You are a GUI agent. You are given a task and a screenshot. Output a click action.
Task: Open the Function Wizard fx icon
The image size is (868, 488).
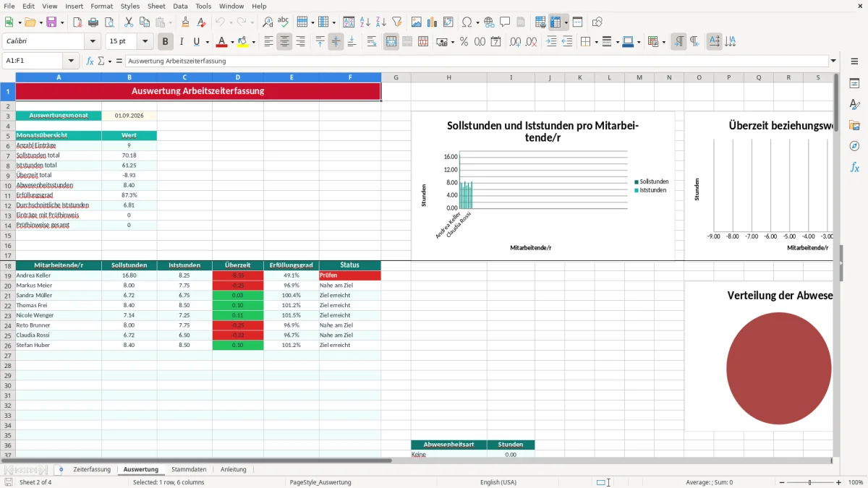(90, 61)
